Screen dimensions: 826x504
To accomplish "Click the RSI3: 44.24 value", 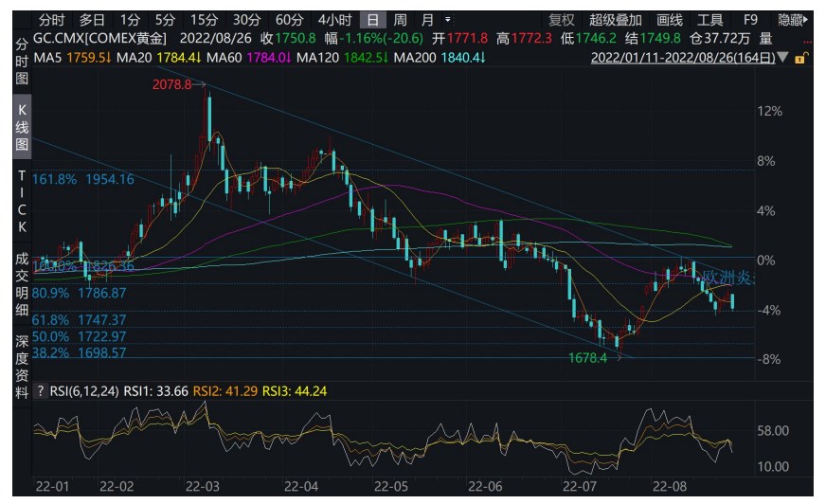I will pyautogui.click(x=295, y=391).
